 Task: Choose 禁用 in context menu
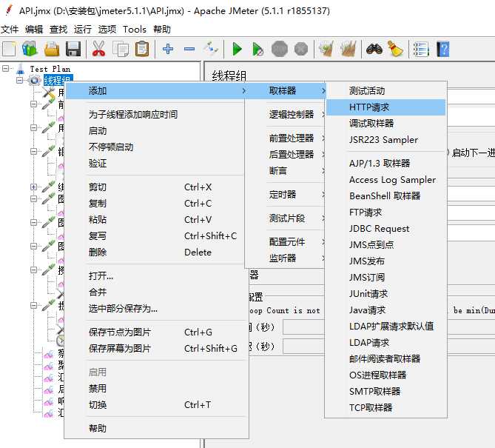156,388
